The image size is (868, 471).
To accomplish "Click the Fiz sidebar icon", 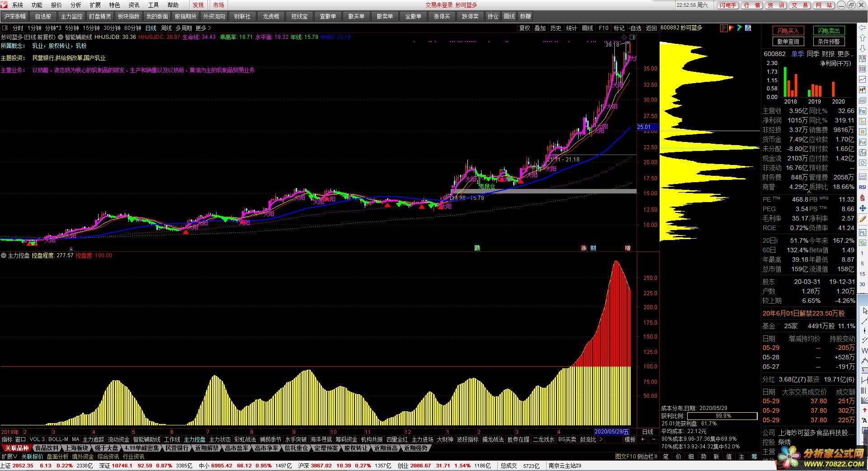I will coord(863,142).
